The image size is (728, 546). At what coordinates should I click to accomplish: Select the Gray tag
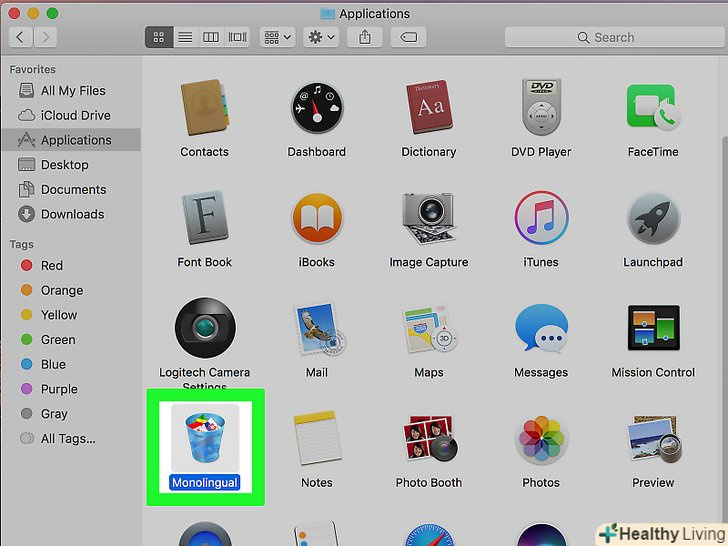pos(71,414)
